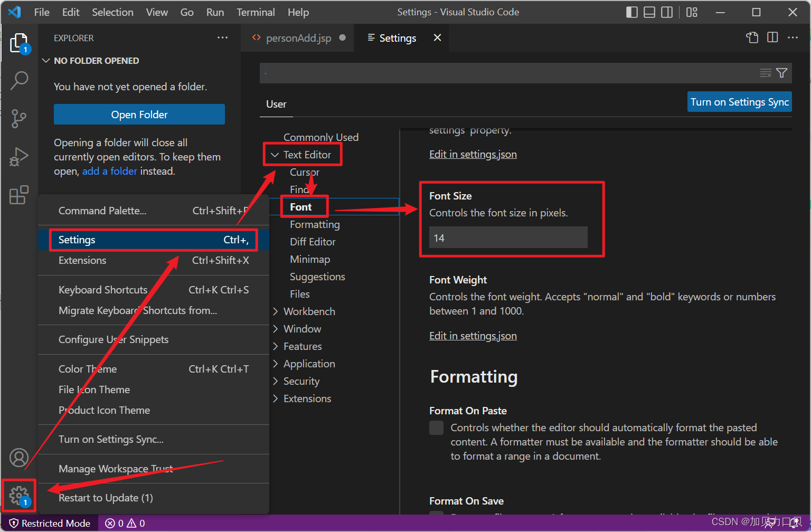811x532 pixels.
Task: Collapse the Text Editor settings group
Action: click(275, 155)
